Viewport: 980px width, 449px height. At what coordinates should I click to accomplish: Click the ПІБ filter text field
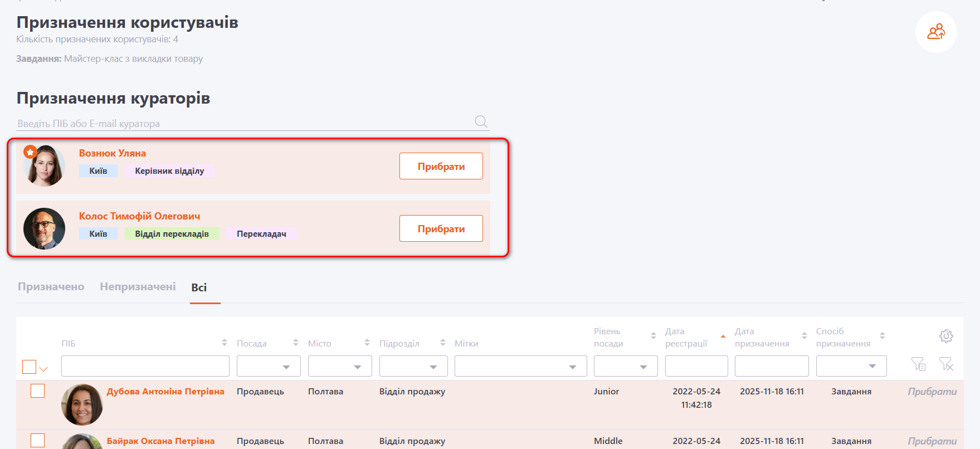pyautogui.click(x=145, y=367)
